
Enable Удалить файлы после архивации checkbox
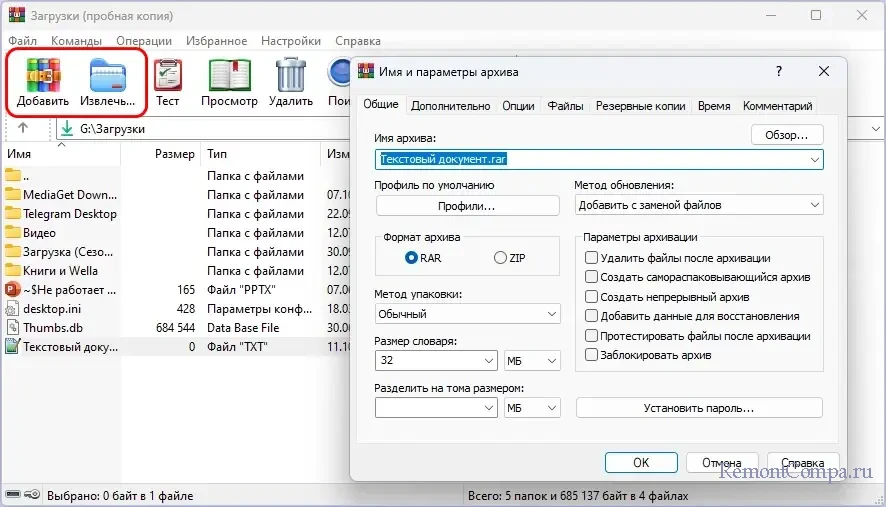[592, 258]
